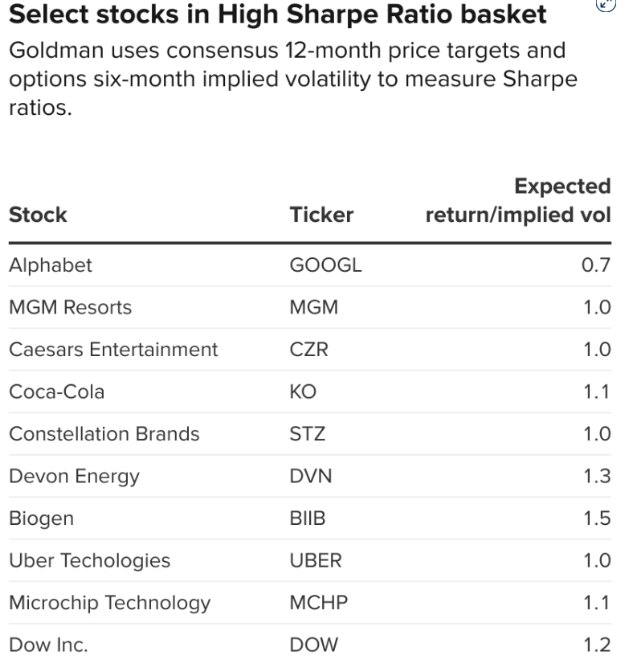Click the KO ticker symbol
Screen dimensions: 637x672
tap(303, 392)
